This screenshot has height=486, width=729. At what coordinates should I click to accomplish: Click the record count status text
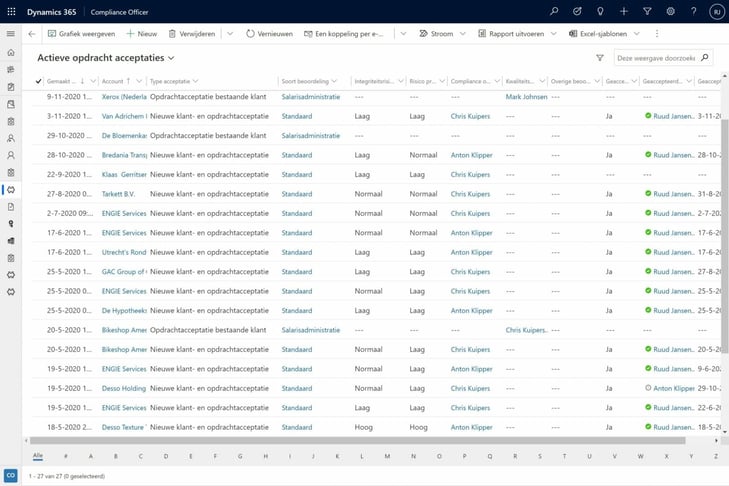pos(66,476)
